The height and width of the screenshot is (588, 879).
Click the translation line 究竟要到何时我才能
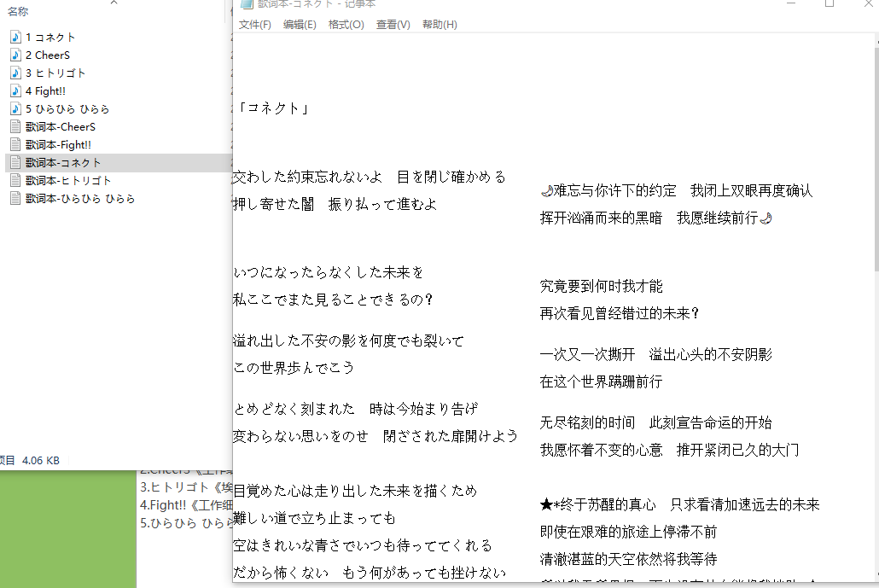(602, 287)
